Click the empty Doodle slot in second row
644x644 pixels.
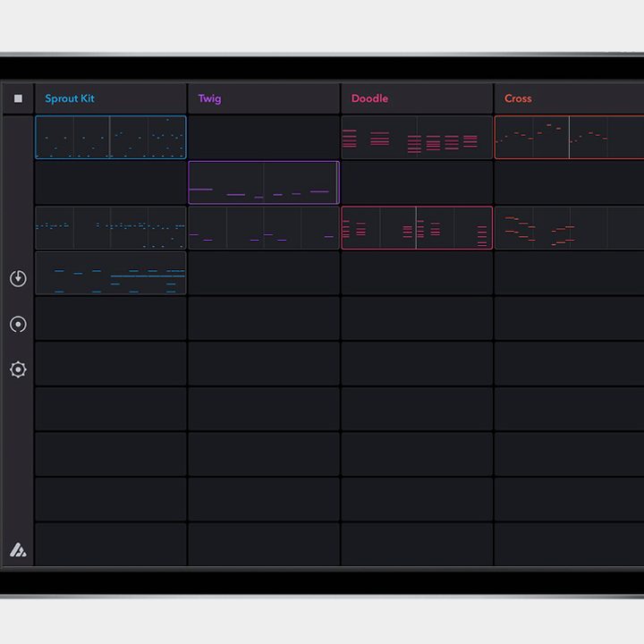point(417,182)
